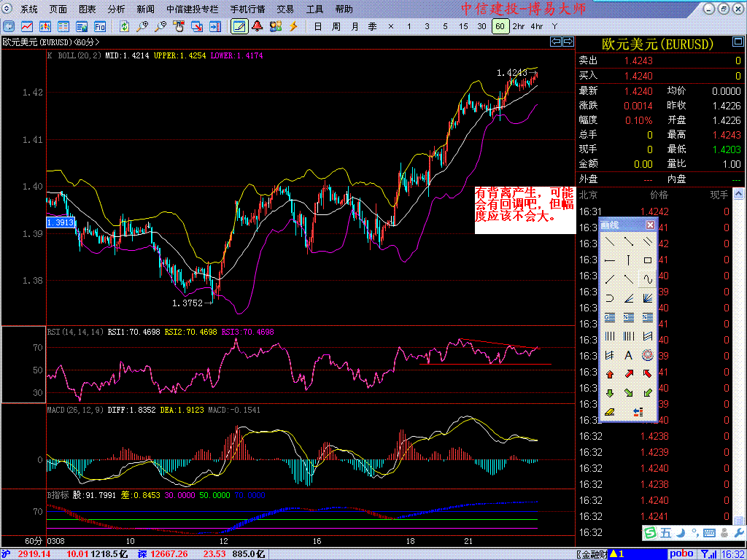Click the 卖出 1.4243 quote row
Screen dimensions: 747x560
tap(660, 61)
